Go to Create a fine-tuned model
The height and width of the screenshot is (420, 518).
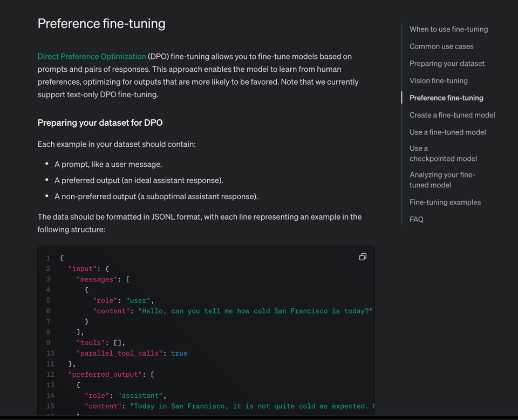point(452,115)
